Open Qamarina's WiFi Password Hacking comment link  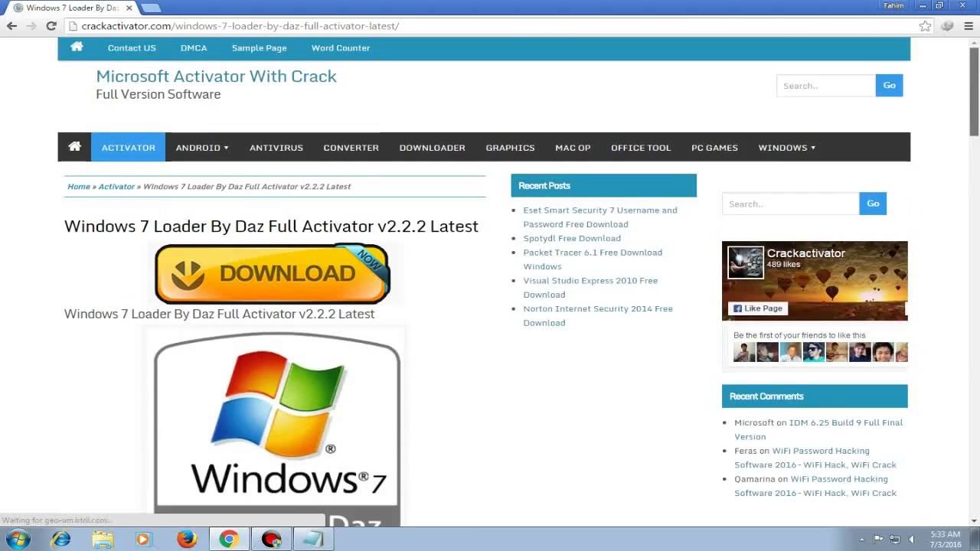[815, 486]
